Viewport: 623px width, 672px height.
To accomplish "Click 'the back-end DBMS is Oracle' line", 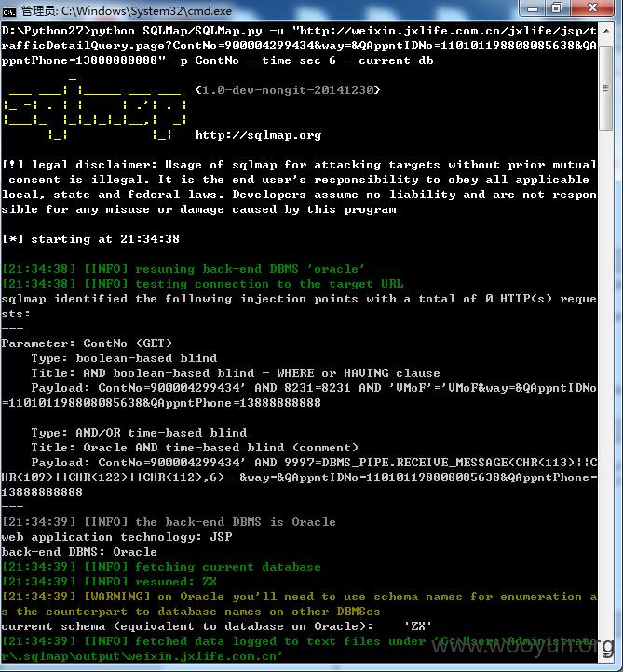I will pyautogui.click(x=169, y=522).
